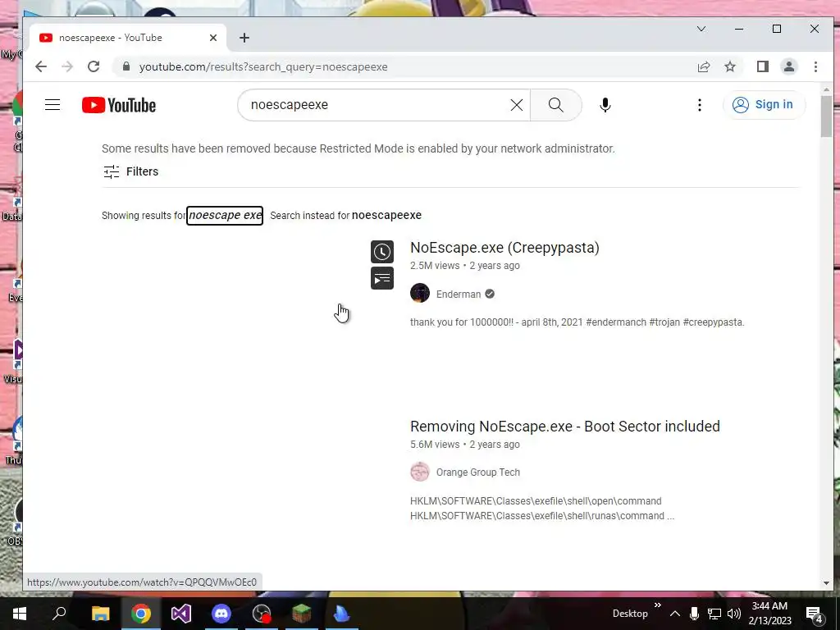Clear the search box with the X
The height and width of the screenshot is (630, 840).
pyautogui.click(x=517, y=105)
